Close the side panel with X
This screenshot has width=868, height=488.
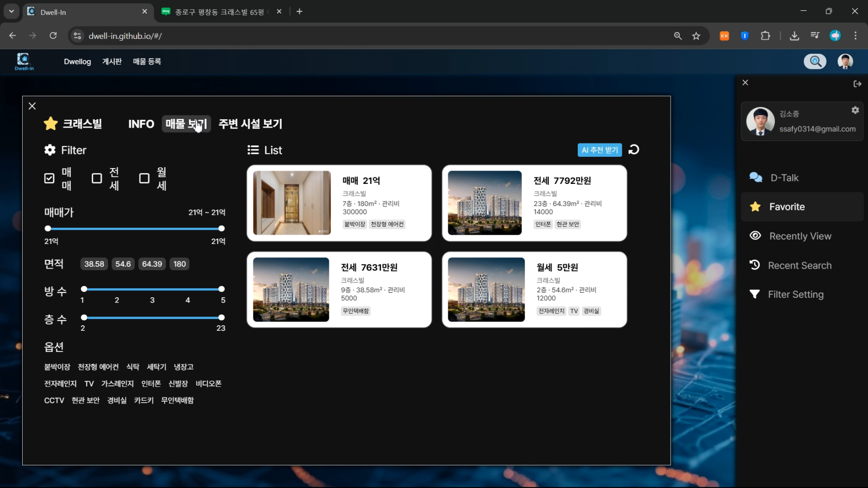[745, 83]
